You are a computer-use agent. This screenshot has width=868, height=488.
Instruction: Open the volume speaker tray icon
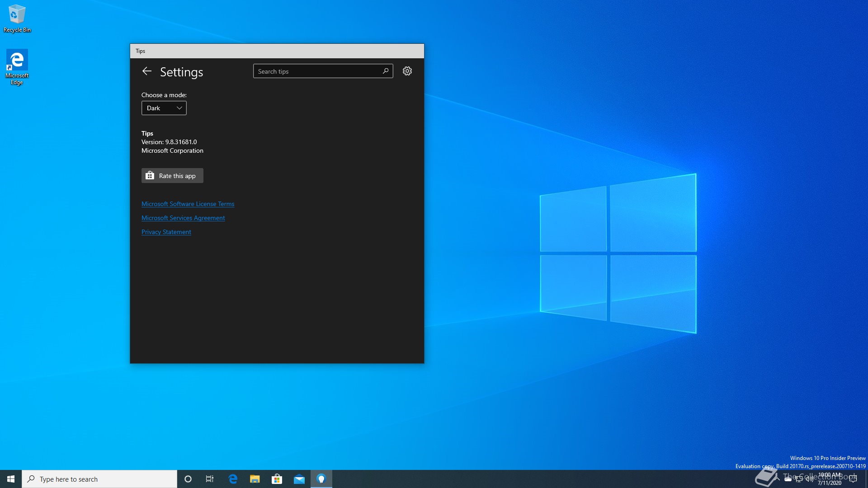(810, 479)
